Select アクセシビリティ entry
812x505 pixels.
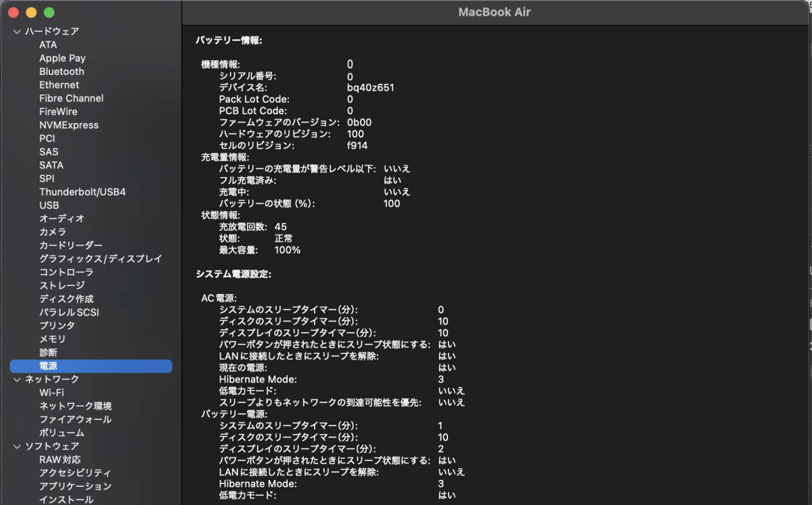click(75, 473)
